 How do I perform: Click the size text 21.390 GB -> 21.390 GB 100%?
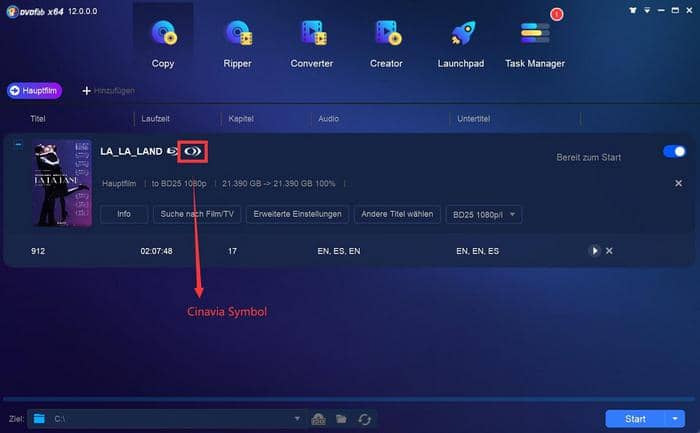[279, 183]
